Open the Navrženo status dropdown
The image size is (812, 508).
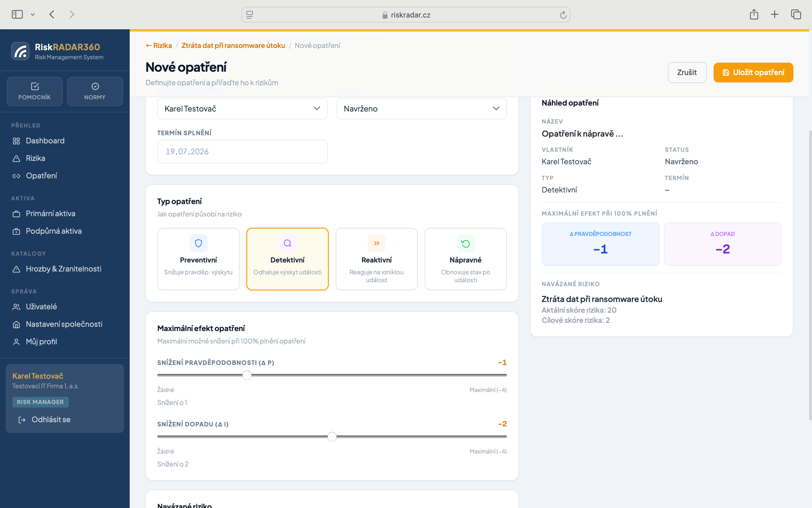tap(422, 109)
